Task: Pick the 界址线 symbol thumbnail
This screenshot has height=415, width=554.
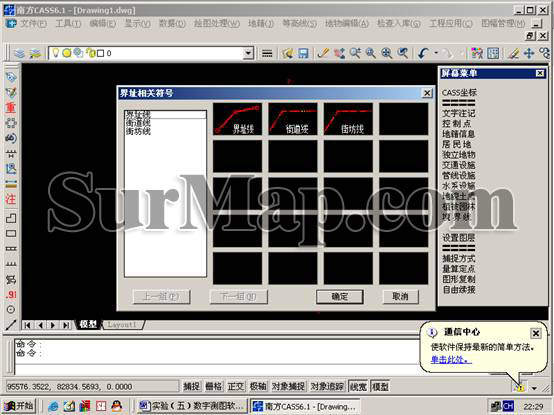Action: pos(237,119)
